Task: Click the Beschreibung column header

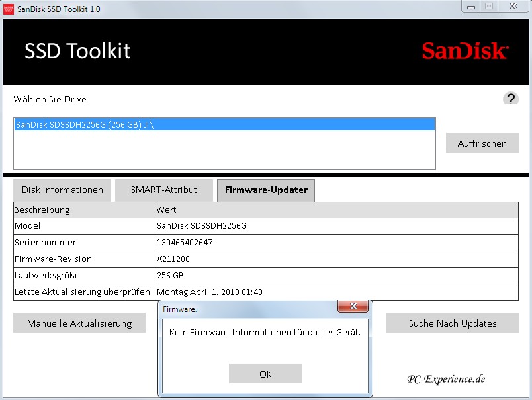Action: pos(84,210)
